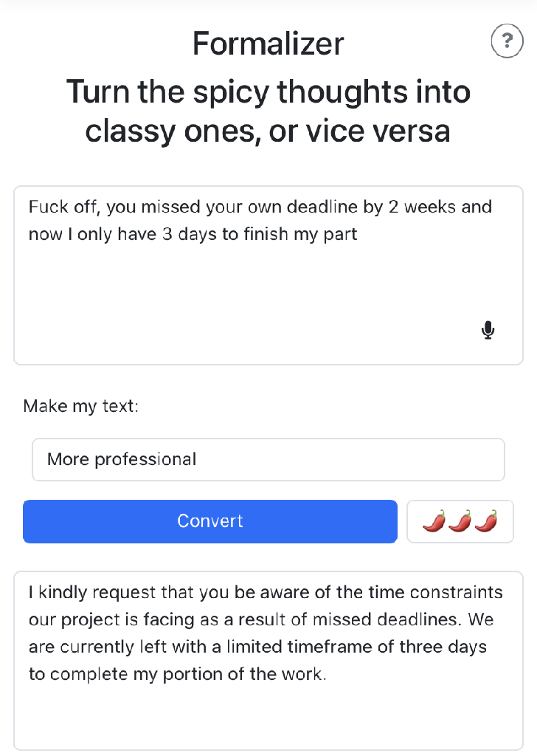Open the help question mark icon
The image size is (537, 756).
click(x=507, y=41)
